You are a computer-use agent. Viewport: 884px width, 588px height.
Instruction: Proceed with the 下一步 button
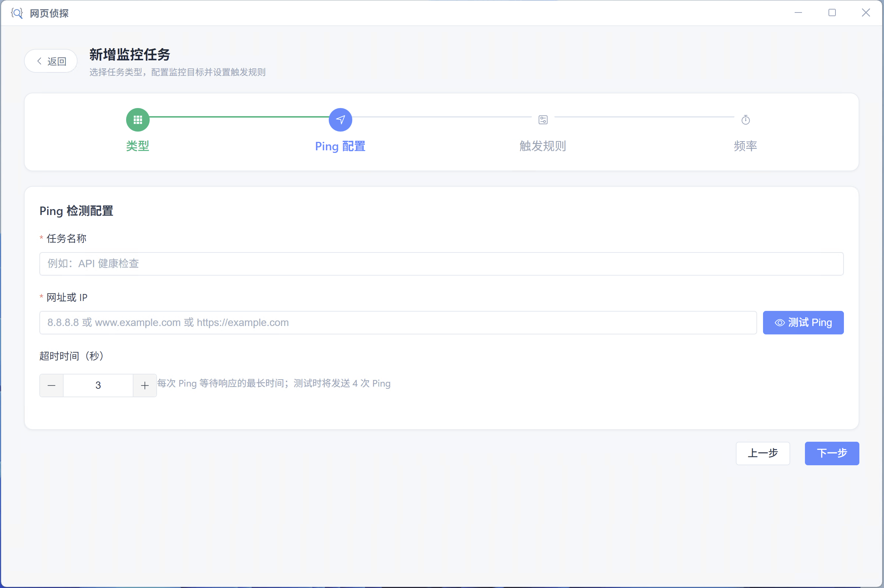(832, 453)
